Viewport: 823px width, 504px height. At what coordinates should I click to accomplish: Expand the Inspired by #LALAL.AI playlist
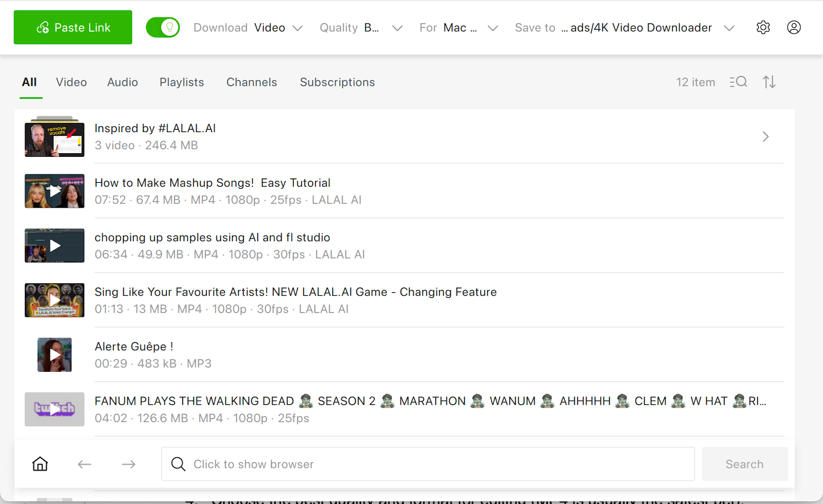tap(765, 136)
